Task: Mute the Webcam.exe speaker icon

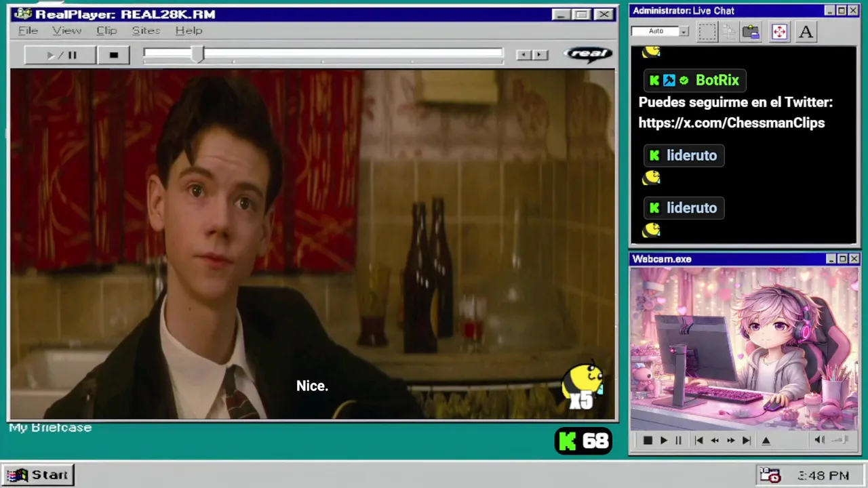Action: [820, 440]
